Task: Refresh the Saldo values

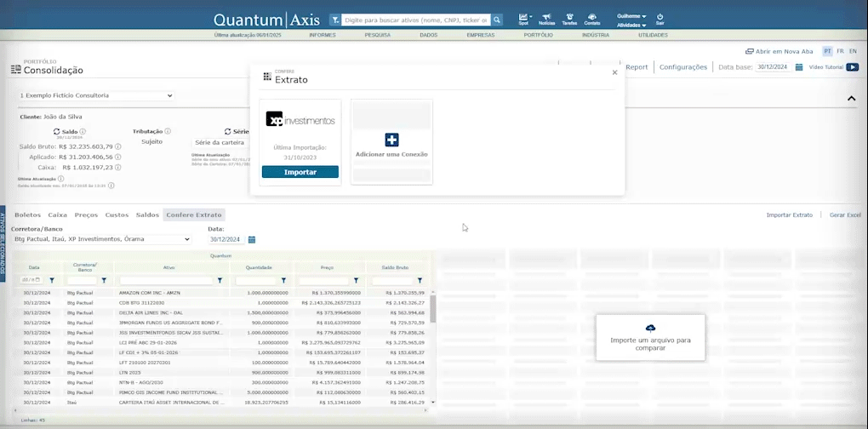Action: (x=56, y=132)
